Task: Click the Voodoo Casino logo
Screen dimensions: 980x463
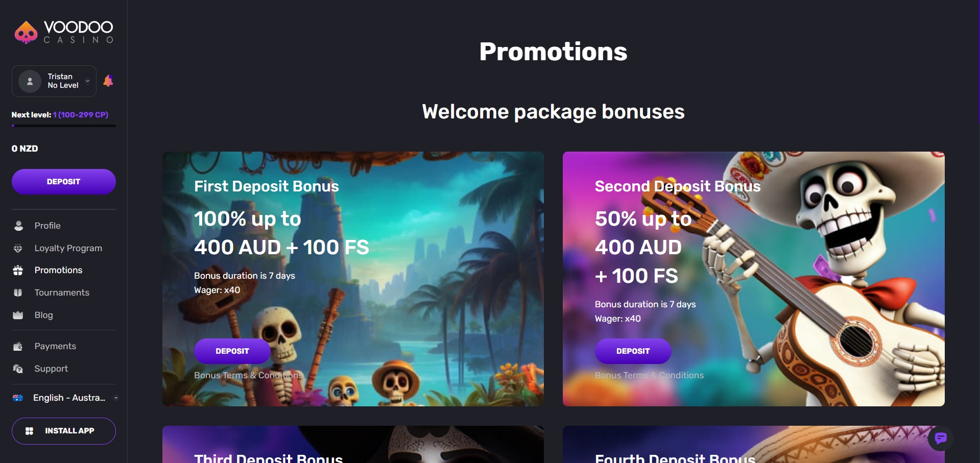Action: pyautogui.click(x=64, y=32)
